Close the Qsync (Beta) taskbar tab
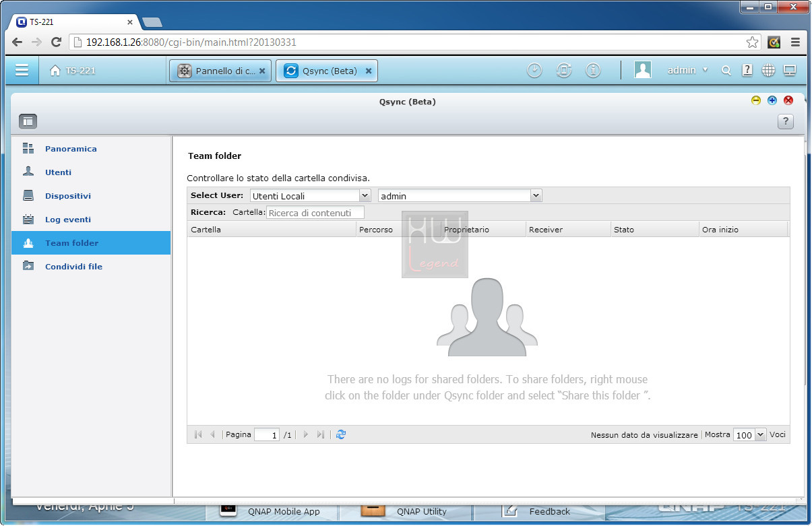The height and width of the screenshot is (526, 812). 369,71
